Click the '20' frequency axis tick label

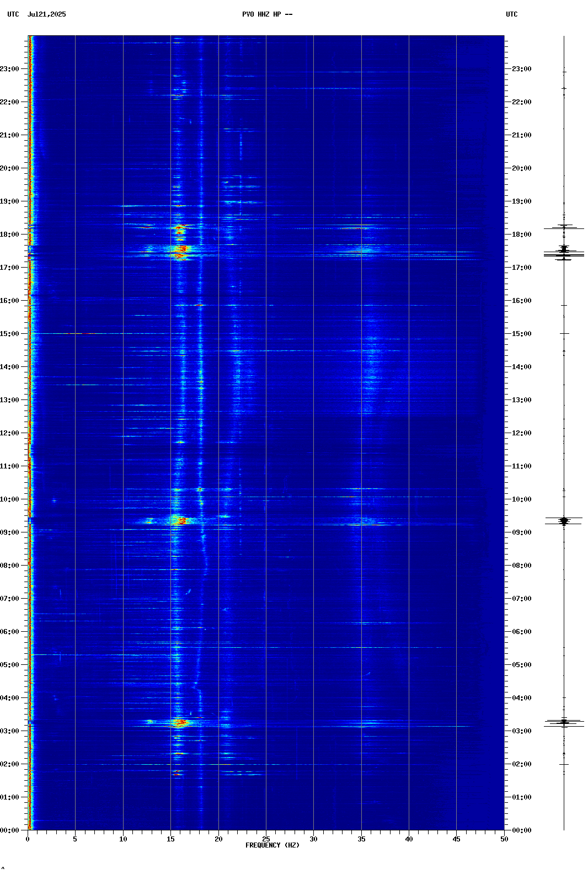(218, 839)
